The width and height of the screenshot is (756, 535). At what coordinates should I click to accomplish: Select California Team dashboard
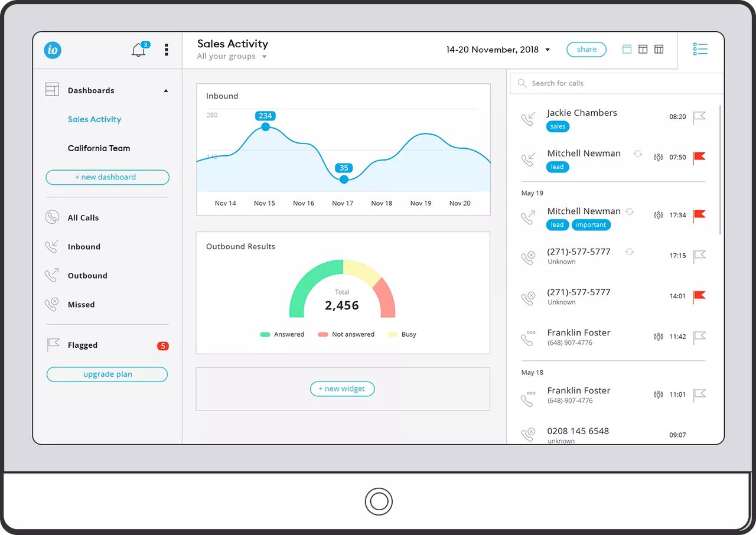[x=99, y=148]
